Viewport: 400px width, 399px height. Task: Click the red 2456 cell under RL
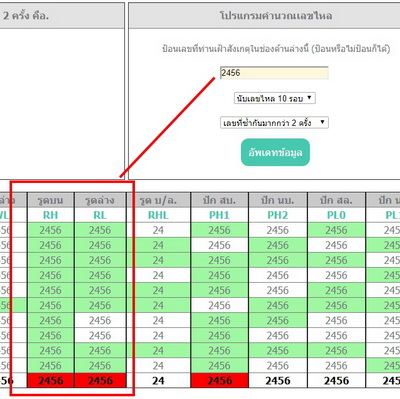coord(100,380)
